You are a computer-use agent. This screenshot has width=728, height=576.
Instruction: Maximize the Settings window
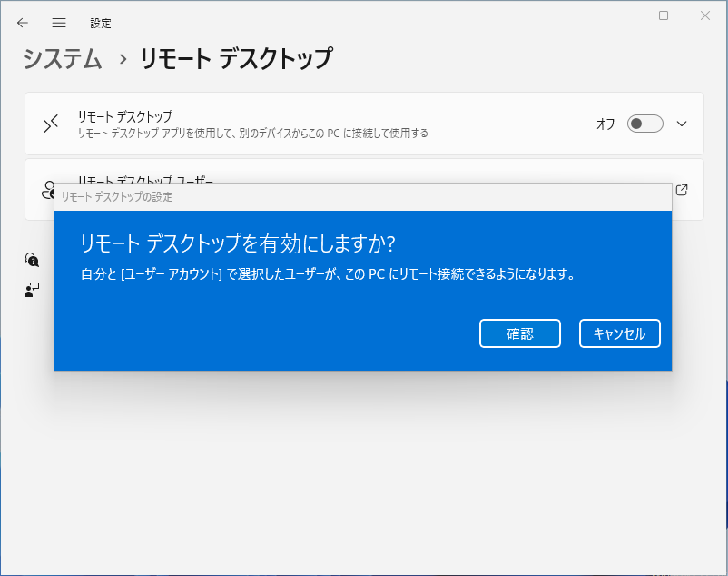point(664,15)
